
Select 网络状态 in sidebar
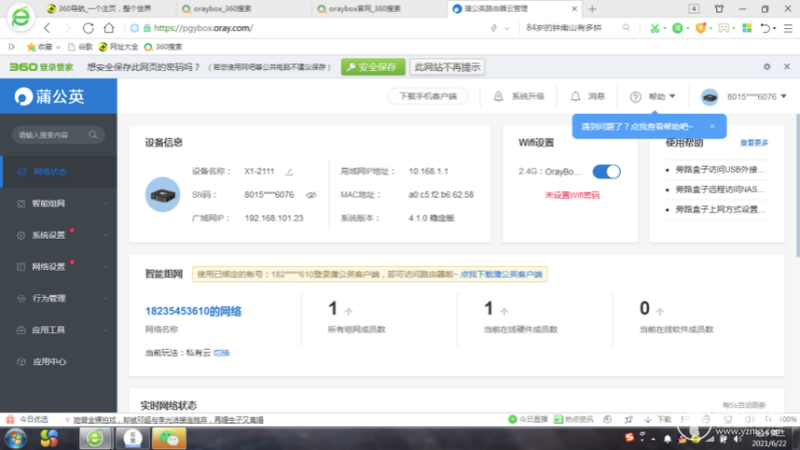(x=58, y=172)
